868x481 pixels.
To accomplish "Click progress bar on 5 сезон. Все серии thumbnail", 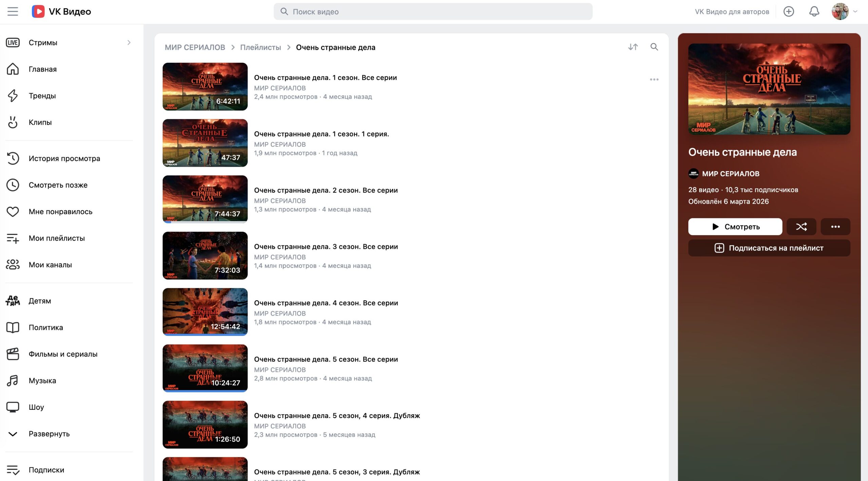I will tap(205, 391).
